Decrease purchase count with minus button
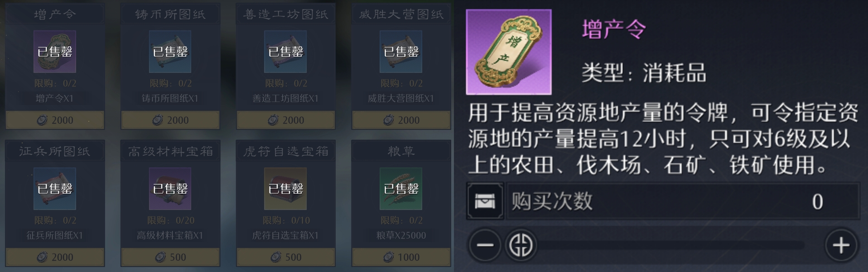Viewport: 868px width, 272px height. 485,245
